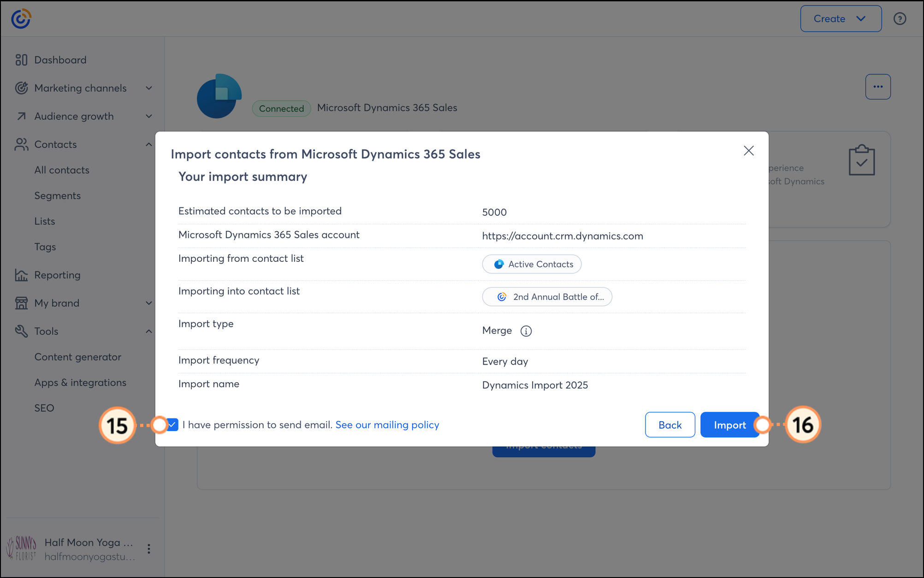Image resolution: width=924 pixels, height=578 pixels.
Task: Click the Import button
Action: pos(729,425)
